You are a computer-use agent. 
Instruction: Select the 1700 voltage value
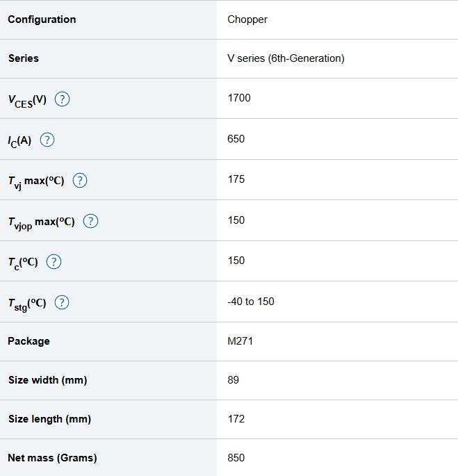coord(239,98)
